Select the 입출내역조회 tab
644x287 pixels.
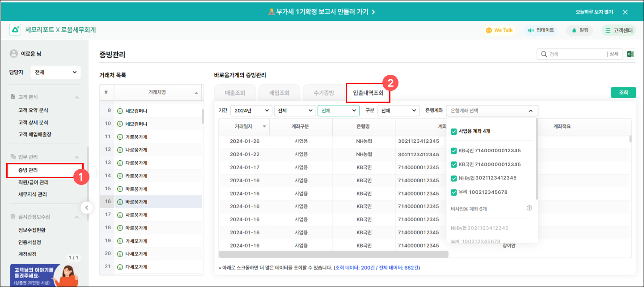368,93
